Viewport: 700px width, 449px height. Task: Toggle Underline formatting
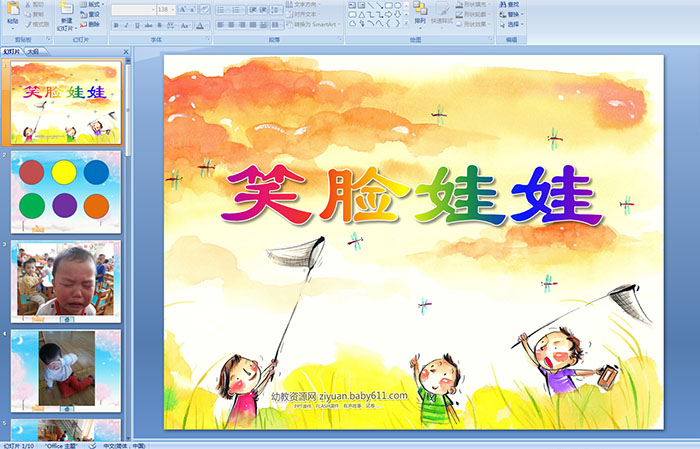pyautogui.click(x=137, y=25)
